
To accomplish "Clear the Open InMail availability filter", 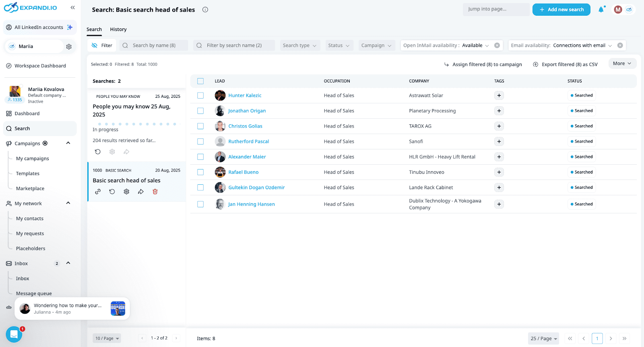I will (x=497, y=45).
